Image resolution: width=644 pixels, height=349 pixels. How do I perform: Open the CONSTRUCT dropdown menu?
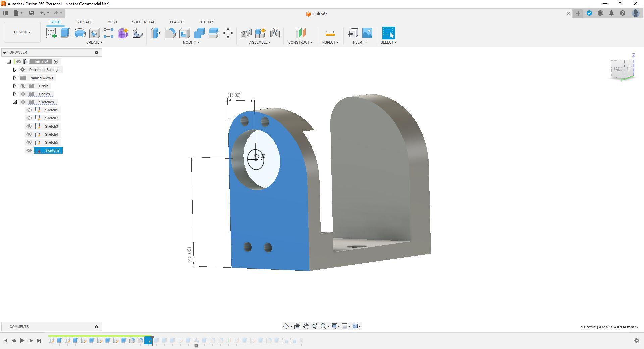point(300,42)
